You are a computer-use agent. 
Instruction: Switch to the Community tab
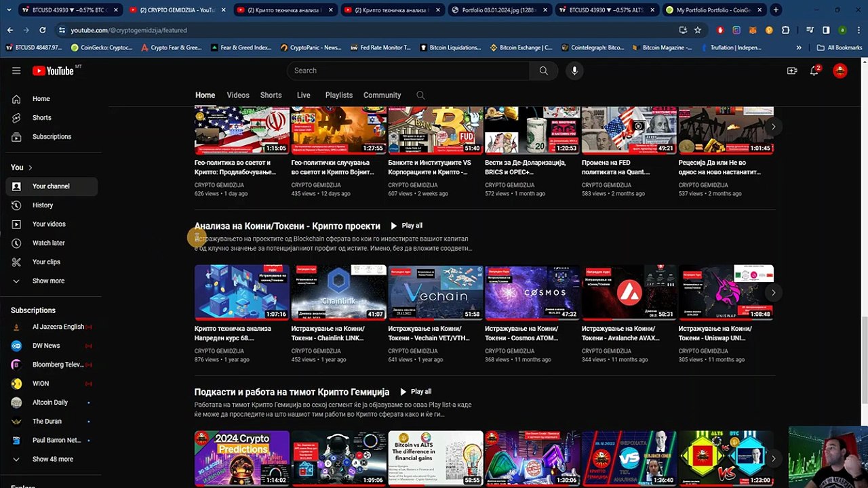tap(382, 96)
